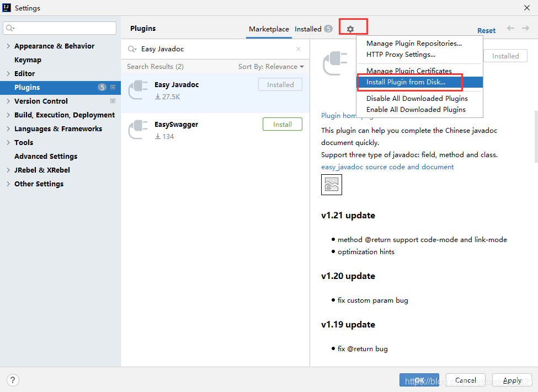538x392 pixels.
Task: Click the Cancel button
Action: click(x=466, y=380)
